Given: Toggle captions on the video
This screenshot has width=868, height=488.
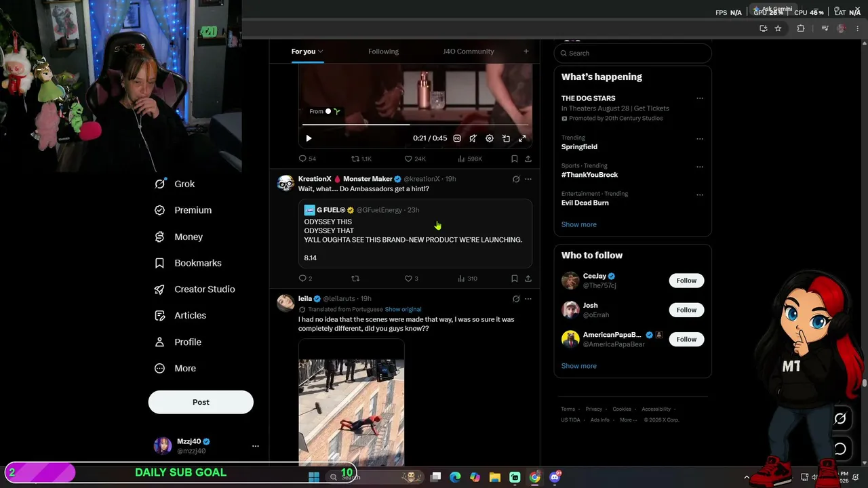Looking at the screenshot, I should (x=457, y=138).
